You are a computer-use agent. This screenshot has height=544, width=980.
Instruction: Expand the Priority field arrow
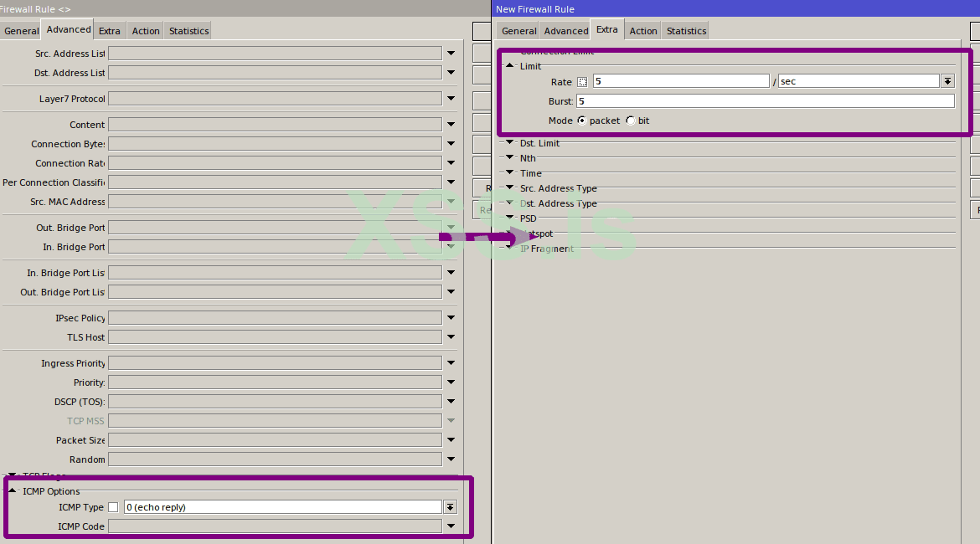tap(451, 382)
